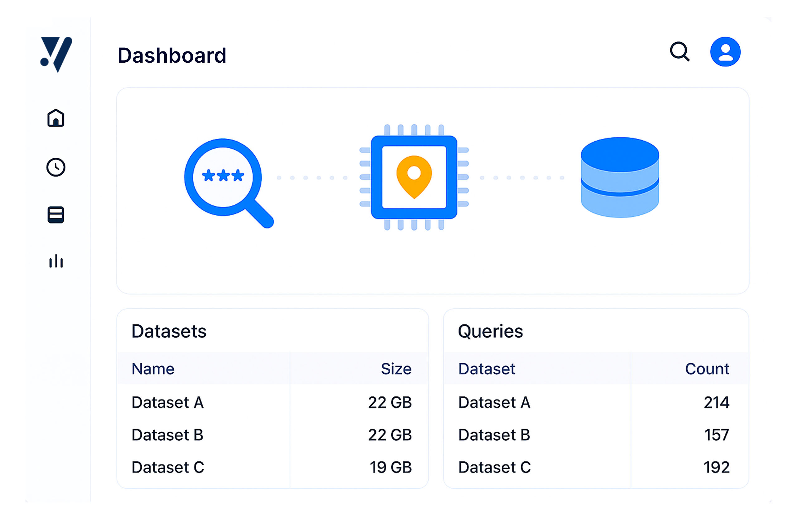Image resolution: width=798 pixels, height=532 pixels.
Task: Click the app logo in the sidebar
Action: click(56, 54)
